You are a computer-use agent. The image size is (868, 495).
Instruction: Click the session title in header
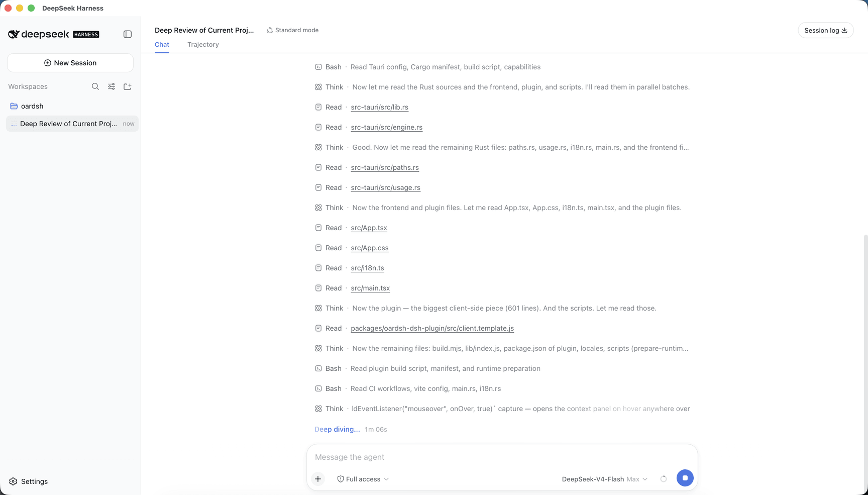coord(204,30)
